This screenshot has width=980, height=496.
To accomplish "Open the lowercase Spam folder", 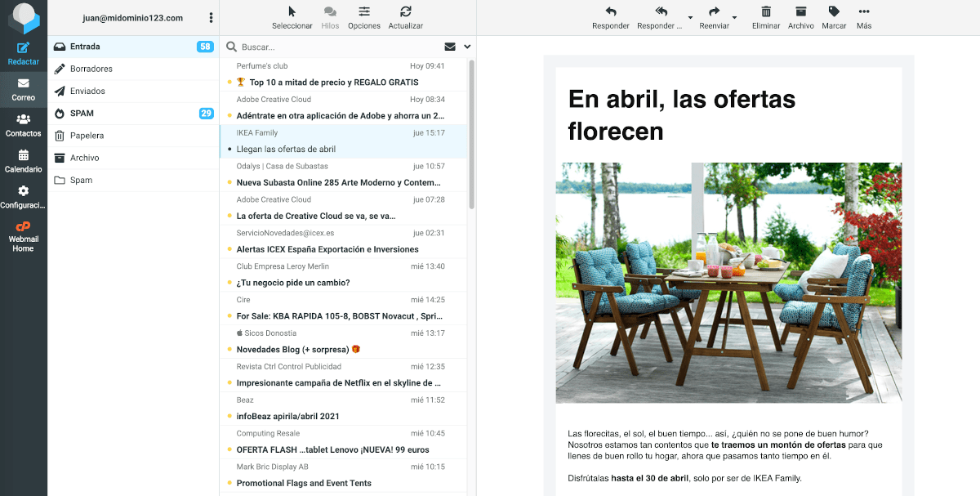I will (133, 180).
